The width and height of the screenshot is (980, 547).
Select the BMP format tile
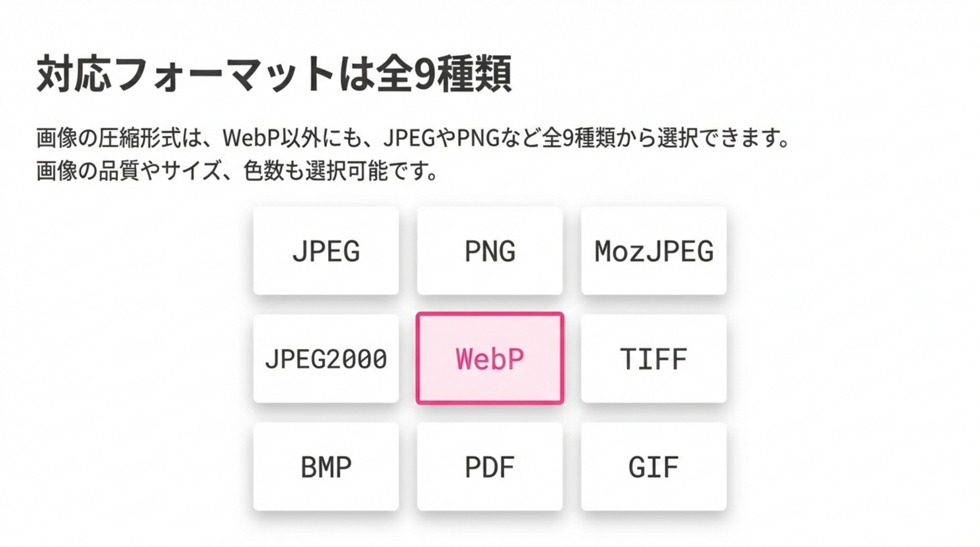(x=326, y=467)
